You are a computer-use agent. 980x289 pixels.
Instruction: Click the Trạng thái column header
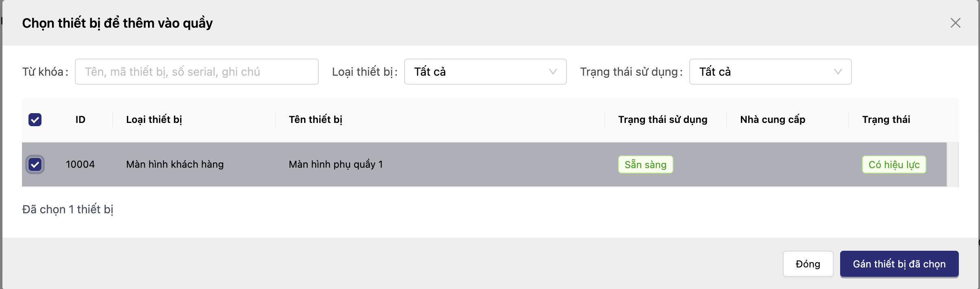coord(886,120)
